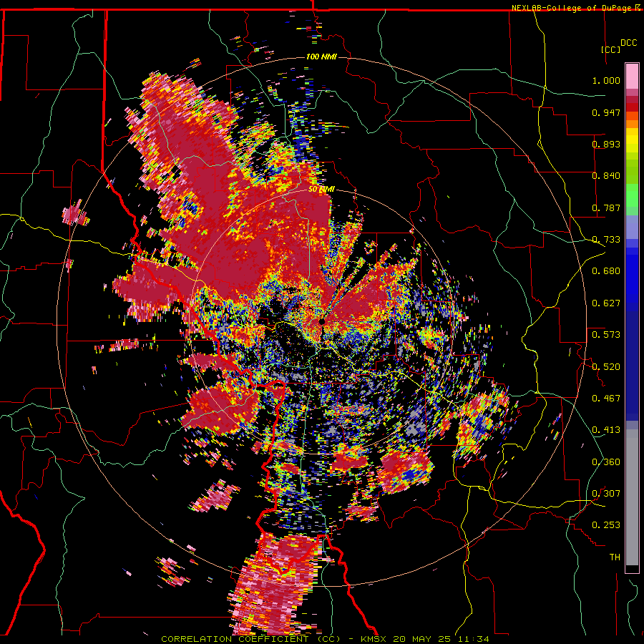Click the KMSX station identifier in caption
The height and width of the screenshot is (644, 644).
point(374,639)
